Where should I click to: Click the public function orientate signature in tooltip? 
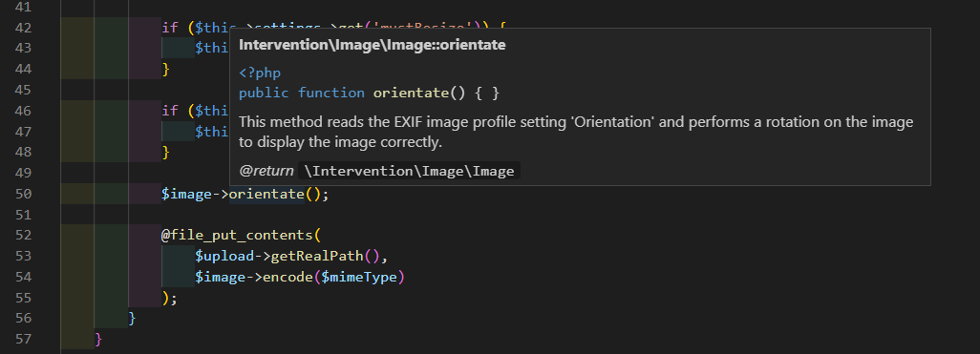[x=370, y=94]
